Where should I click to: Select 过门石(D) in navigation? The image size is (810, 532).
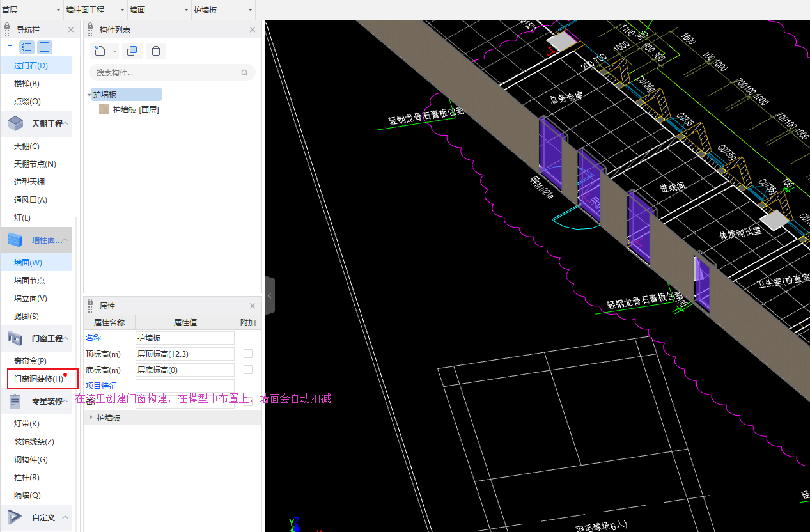tap(36, 65)
